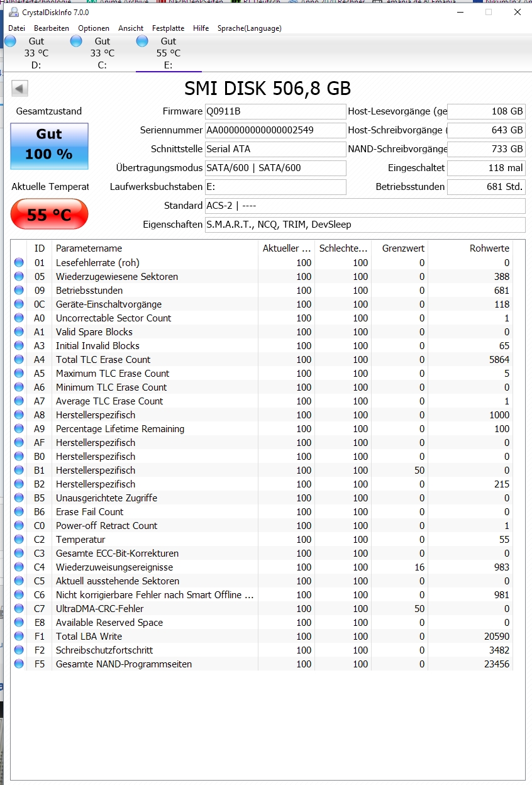Viewport: 532px width, 785px height.
Task: Open the Bearbeiten menu
Action: pyautogui.click(x=52, y=28)
